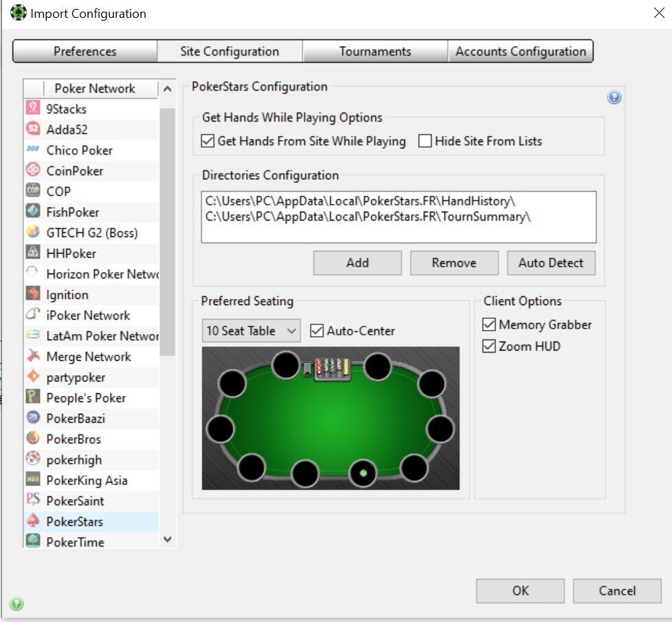The image size is (672, 622).
Task: Click the network list scrollbar thumb
Action: pyautogui.click(x=168, y=232)
